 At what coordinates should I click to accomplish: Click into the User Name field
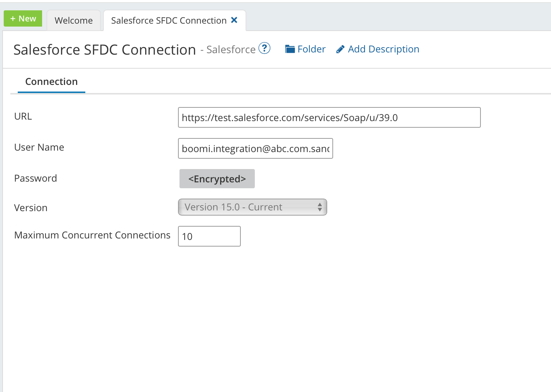(x=255, y=149)
